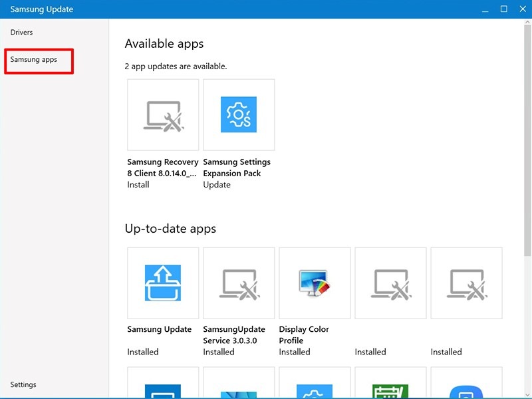
Task: Open Settings in the sidebar
Action: tap(23, 384)
